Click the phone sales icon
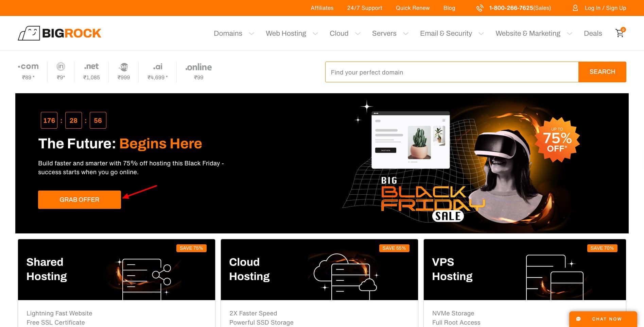644x327 pixels. tap(480, 8)
